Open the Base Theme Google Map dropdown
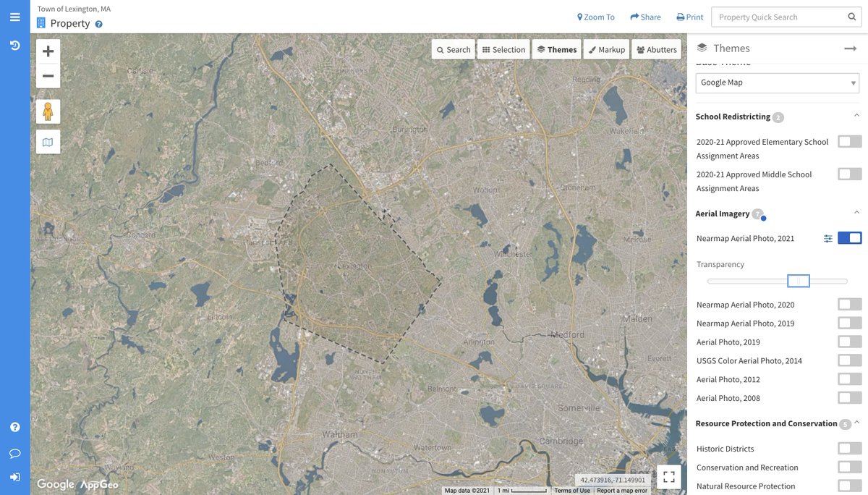The image size is (868, 495). click(778, 82)
